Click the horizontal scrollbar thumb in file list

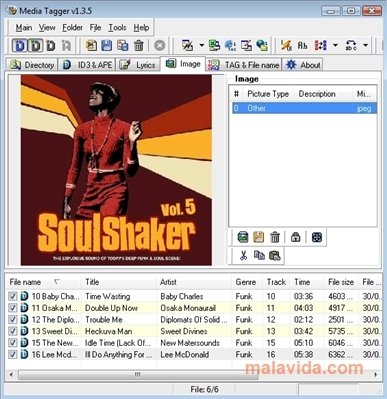(138, 375)
